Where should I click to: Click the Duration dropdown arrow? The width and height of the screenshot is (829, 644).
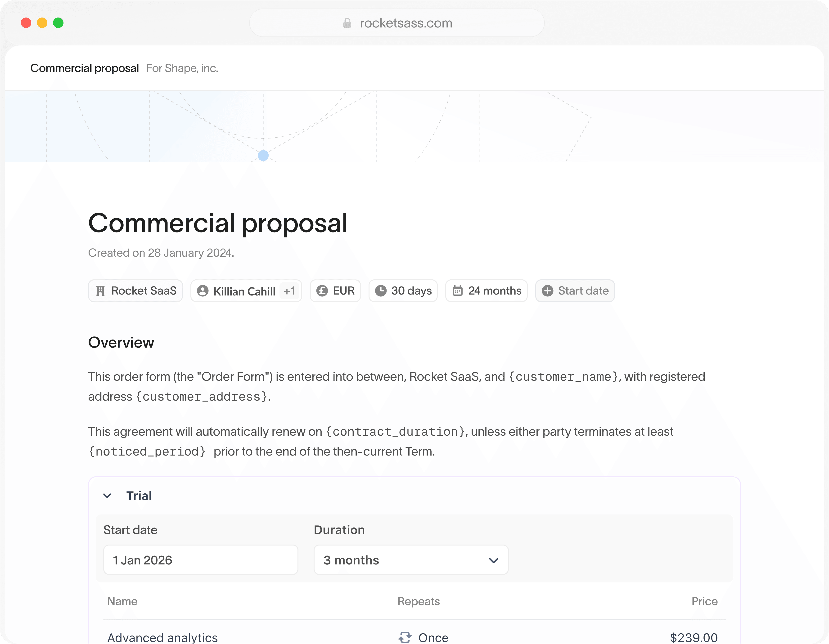(493, 560)
